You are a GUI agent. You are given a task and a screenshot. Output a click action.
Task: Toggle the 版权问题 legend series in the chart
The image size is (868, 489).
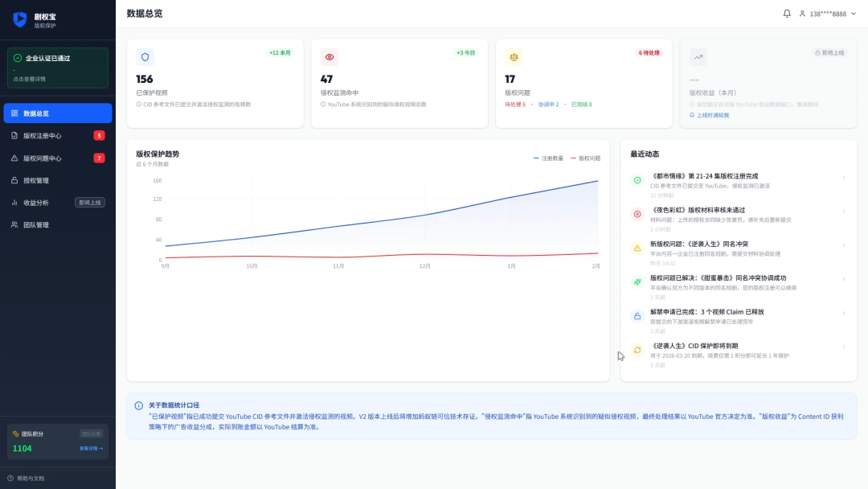pyautogui.click(x=585, y=158)
